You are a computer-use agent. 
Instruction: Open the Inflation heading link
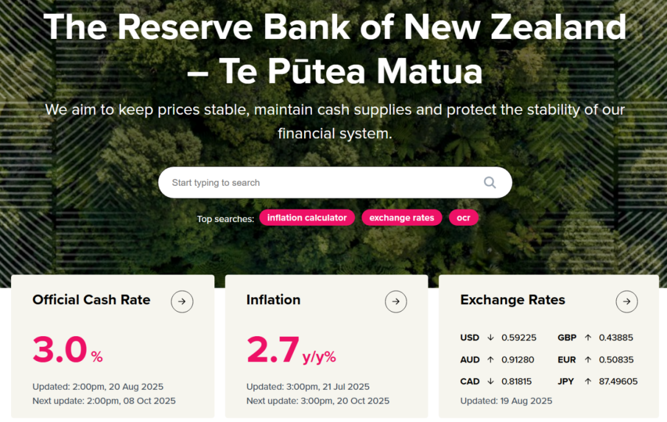click(274, 300)
